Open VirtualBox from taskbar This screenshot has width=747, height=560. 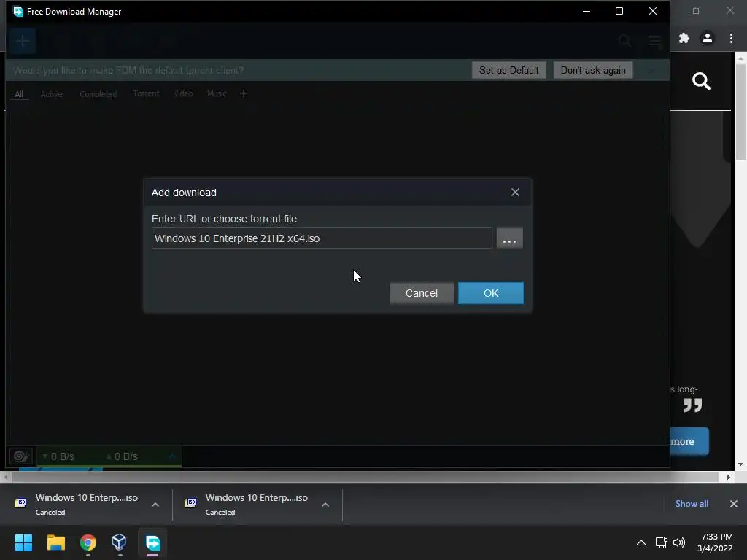(119, 542)
